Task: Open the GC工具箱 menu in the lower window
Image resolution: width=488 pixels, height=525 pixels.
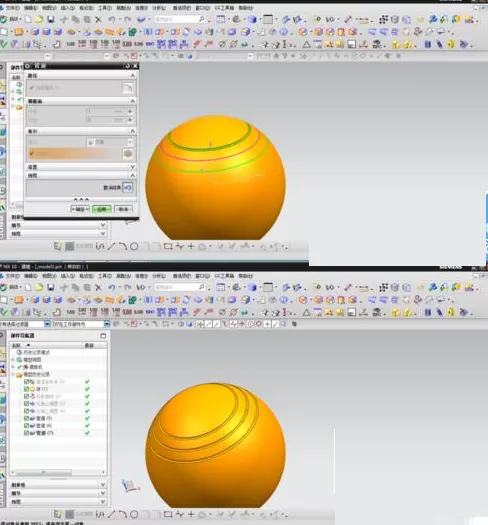Action: point(224,276)
